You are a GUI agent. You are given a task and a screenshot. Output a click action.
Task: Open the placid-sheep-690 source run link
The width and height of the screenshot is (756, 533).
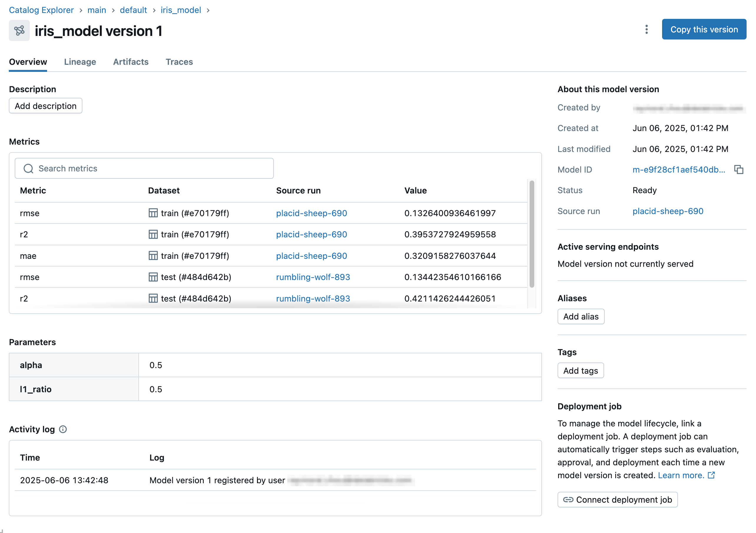click(311, 213)
